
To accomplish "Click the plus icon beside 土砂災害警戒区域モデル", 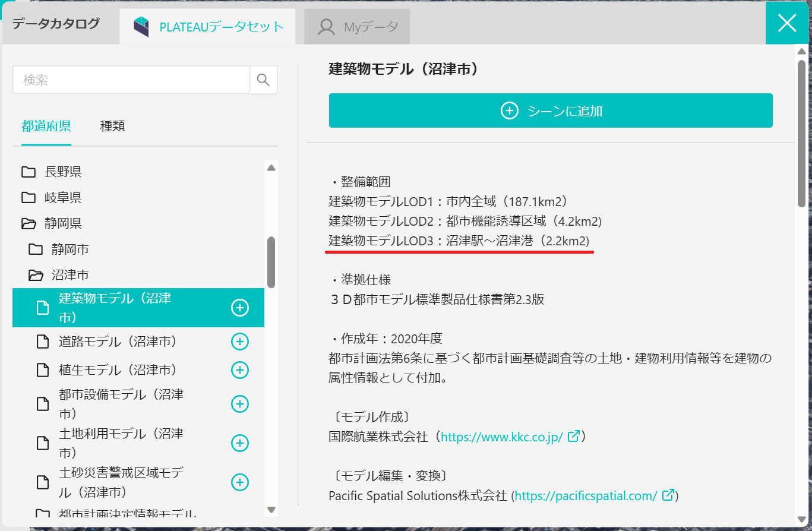I will click(240, 482).
